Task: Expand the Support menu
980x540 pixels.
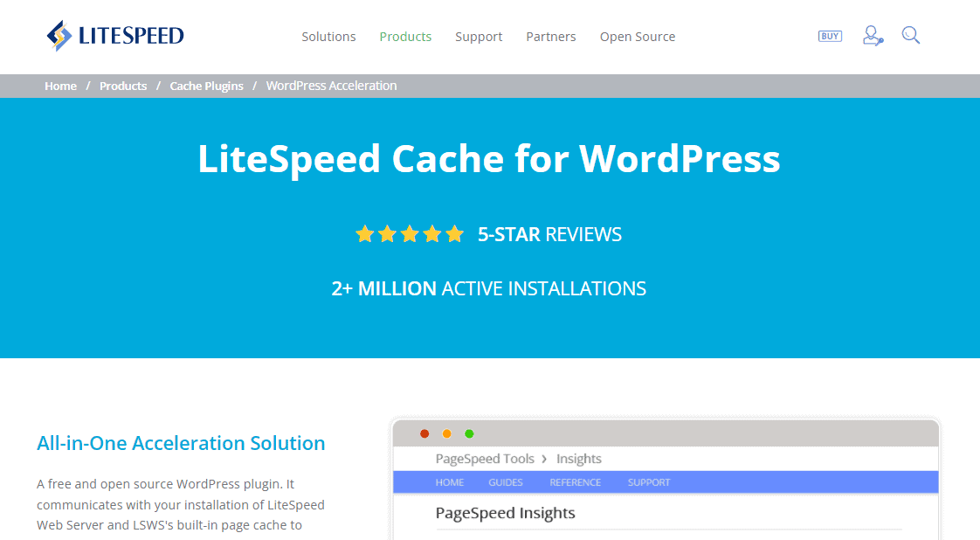Action: pos(479,37)
